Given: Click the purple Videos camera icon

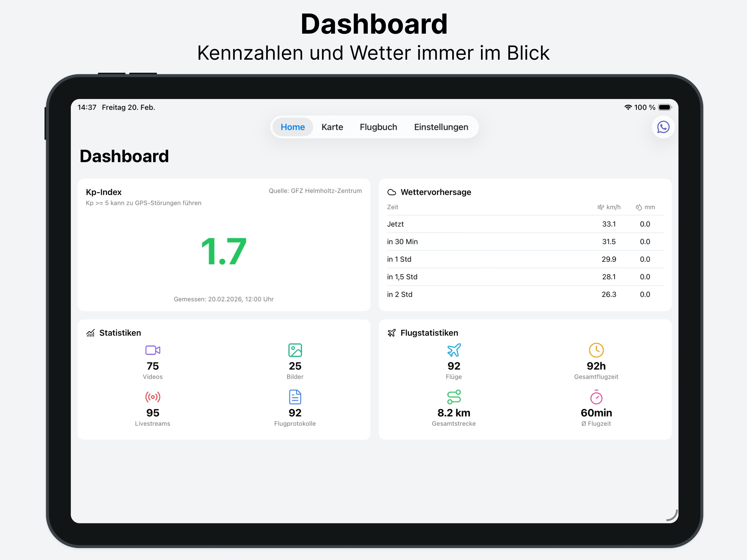Looking at the screenshot, I should click(x=153, y=350).
